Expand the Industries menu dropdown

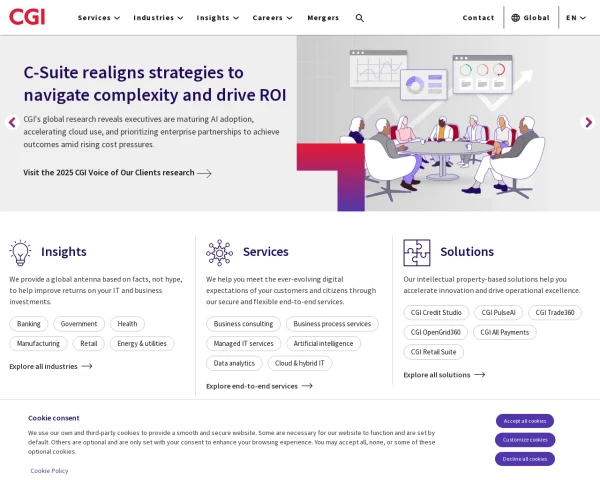(158, 18)
